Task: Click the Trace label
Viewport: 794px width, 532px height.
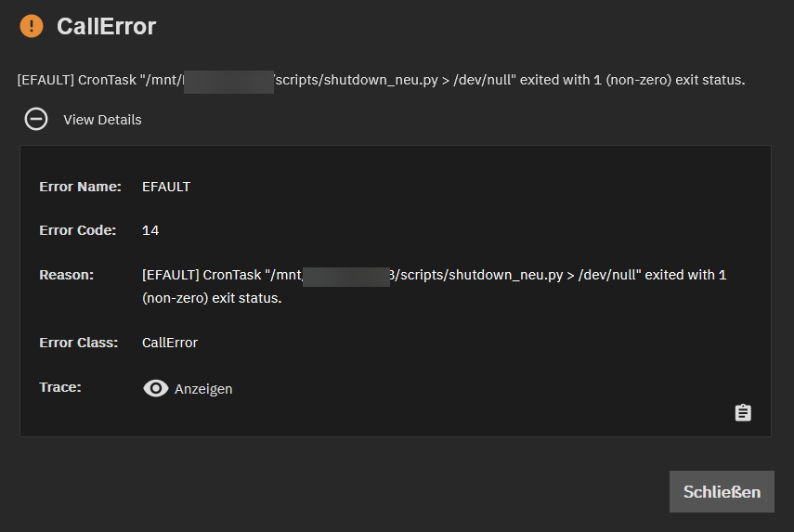Action: 60,386
